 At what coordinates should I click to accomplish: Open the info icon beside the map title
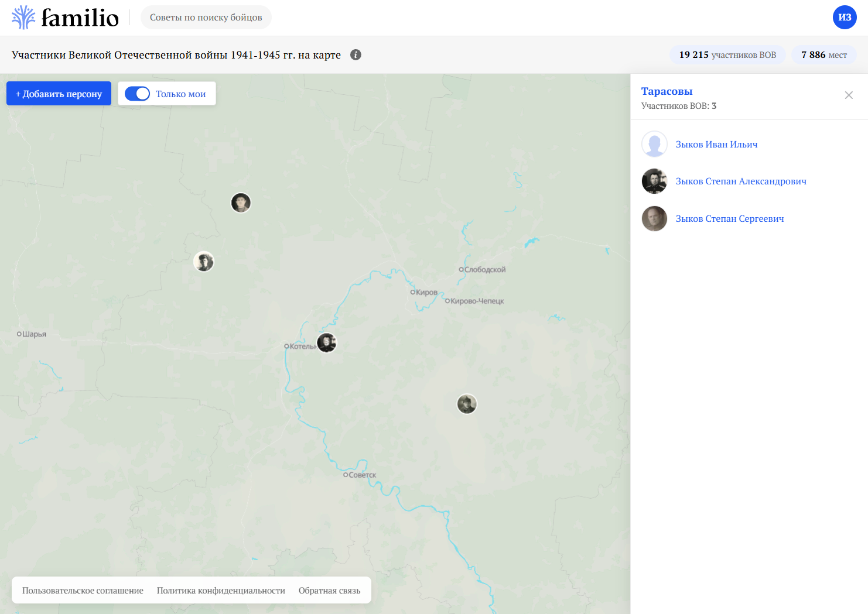tap(356, 54)
